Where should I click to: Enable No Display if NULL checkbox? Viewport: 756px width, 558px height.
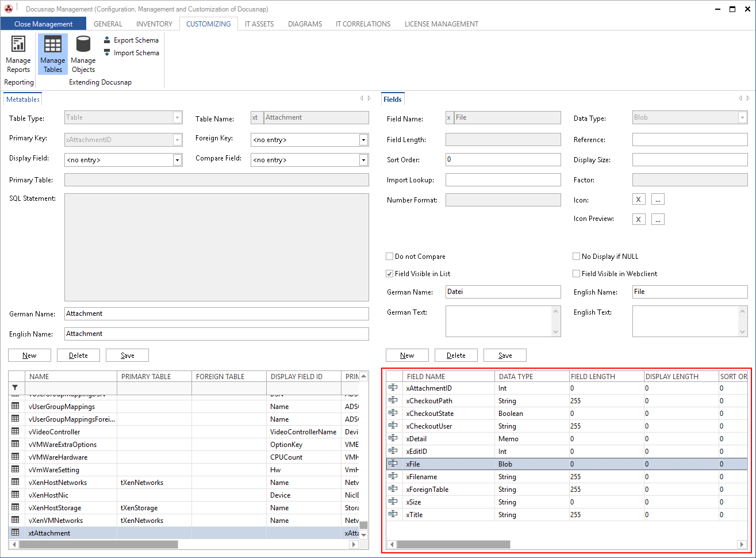click(576, 257)
